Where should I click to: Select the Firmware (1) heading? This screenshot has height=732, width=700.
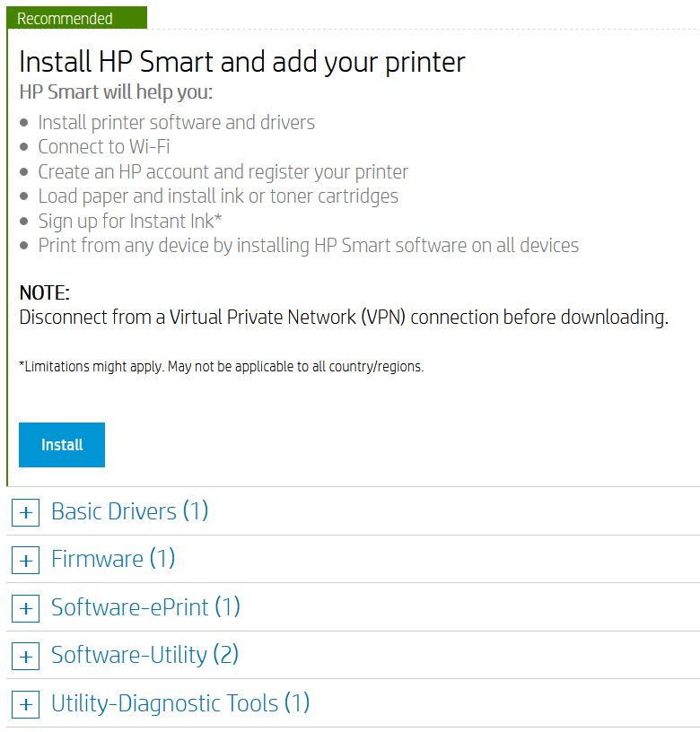click(112, 559)
